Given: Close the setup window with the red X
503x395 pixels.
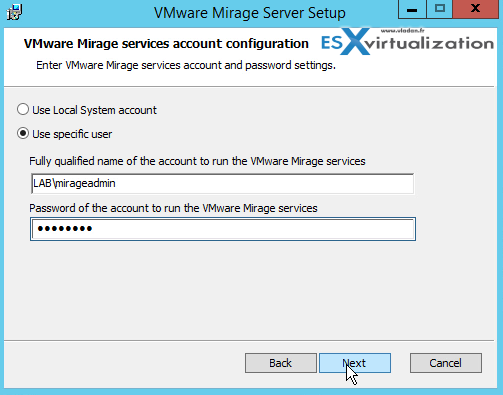Looking at the screenshot, I should point(476,9).
